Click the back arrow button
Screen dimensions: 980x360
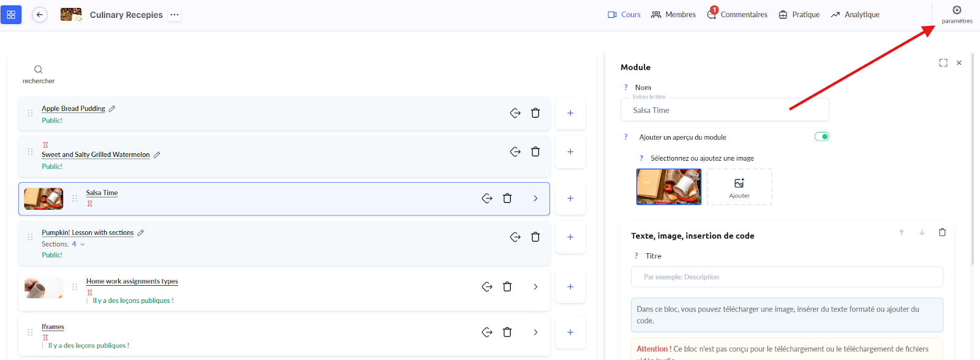click(x=40, y=15)
